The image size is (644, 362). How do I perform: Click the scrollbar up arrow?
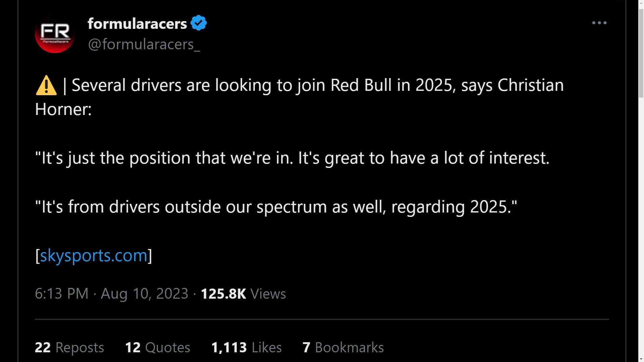coord(641,3)
